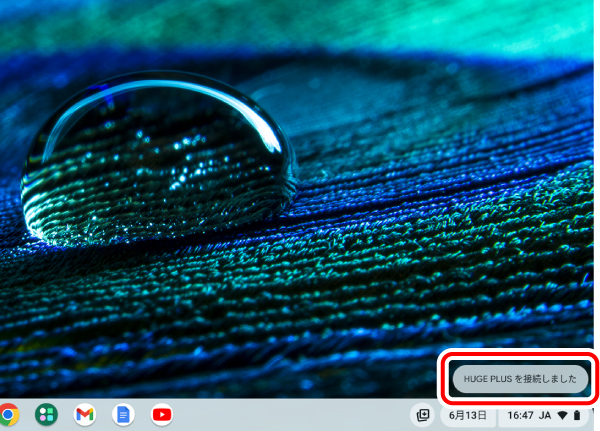Open Gmail from the shelf

pos(85,414)
